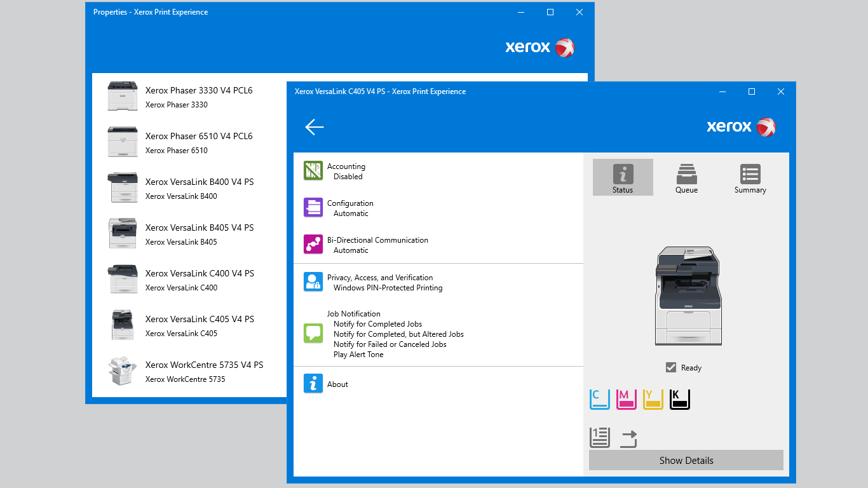Image resolution: width=868 pixels, height=488 pixels.
Task: Select the WorkCentre 5735 printer thumbnail
Action: point(123,370)
